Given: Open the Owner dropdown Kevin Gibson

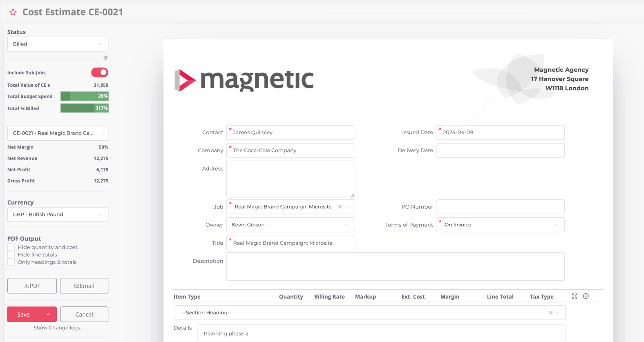Looking at the screenshot, I should [291, 225].
